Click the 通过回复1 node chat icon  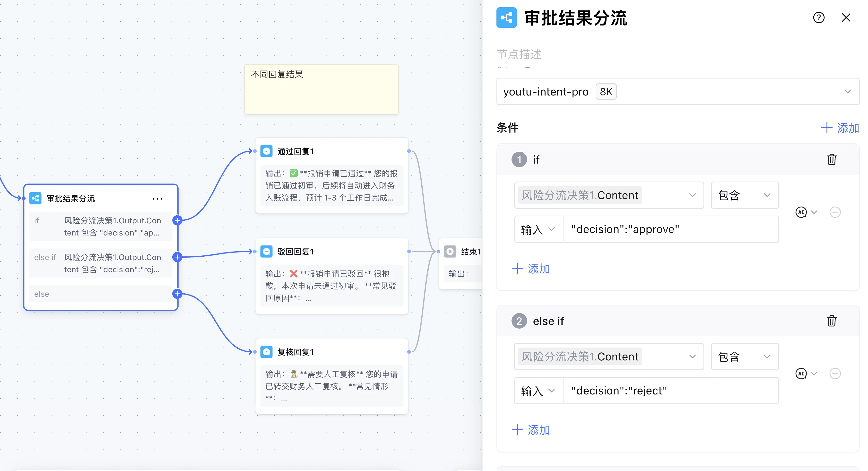[267, 151]
